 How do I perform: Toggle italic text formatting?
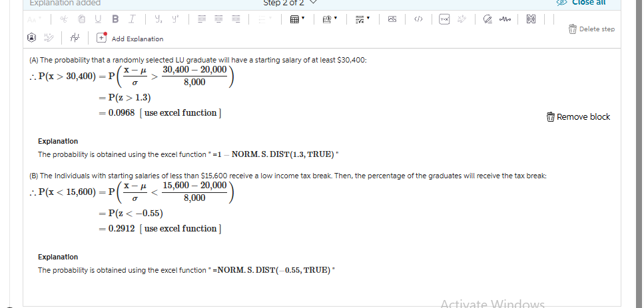tap(132, 19)
